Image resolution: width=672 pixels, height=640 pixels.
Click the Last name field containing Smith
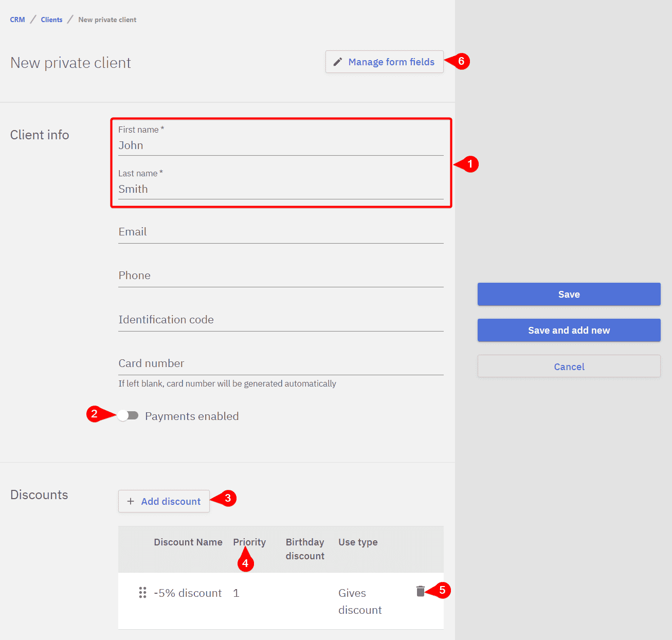pyautogui.click(x=280, y=189)
